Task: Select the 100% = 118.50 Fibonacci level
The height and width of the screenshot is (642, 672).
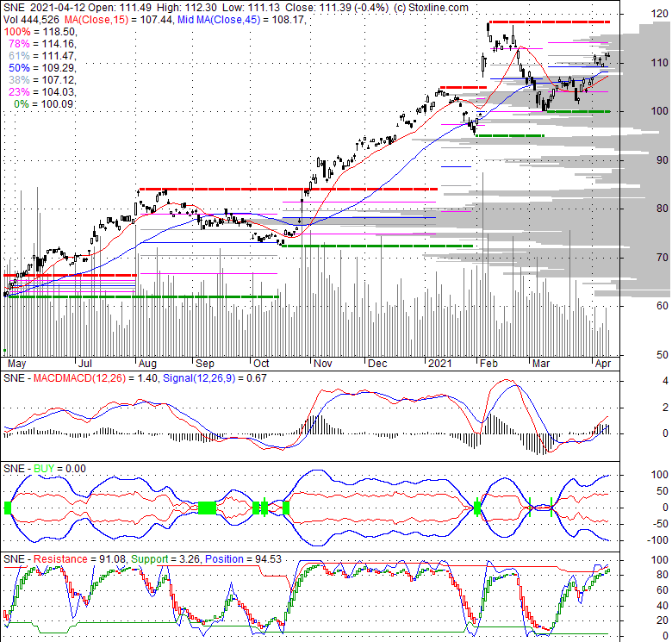Action: point(40,32)
